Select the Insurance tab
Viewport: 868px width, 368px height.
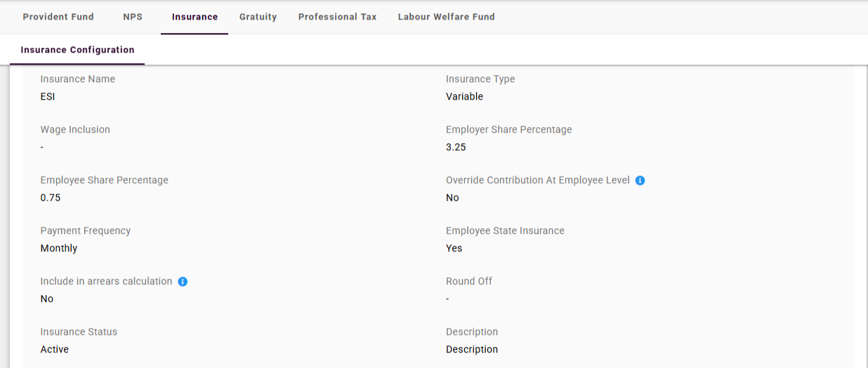[x=195, y=17]
